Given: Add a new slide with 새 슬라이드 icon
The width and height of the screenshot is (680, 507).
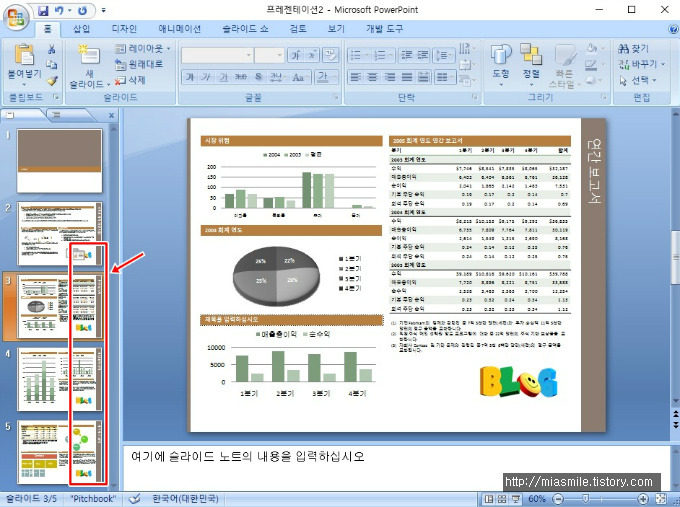Looking at the screenshot, I should coord(89,55).
